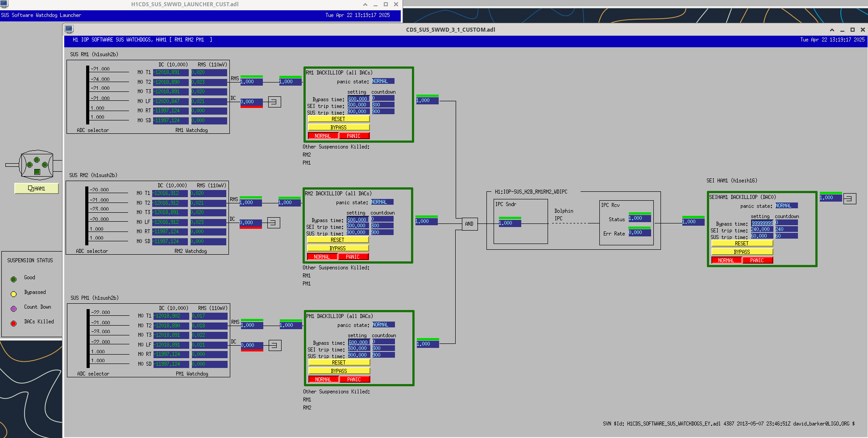868x438 pixels.
Task: Open the HAM1 related display menu button
Action: coord(37,189)
